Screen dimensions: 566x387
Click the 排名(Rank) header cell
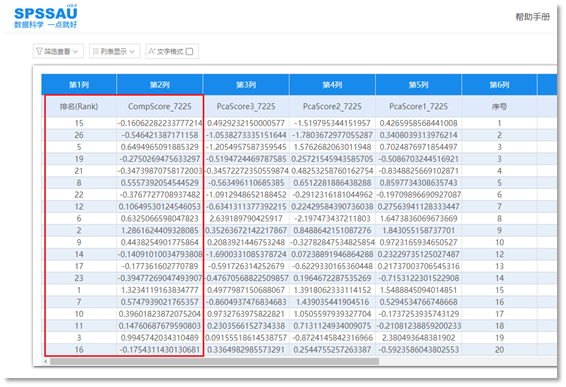click(79, 106)
